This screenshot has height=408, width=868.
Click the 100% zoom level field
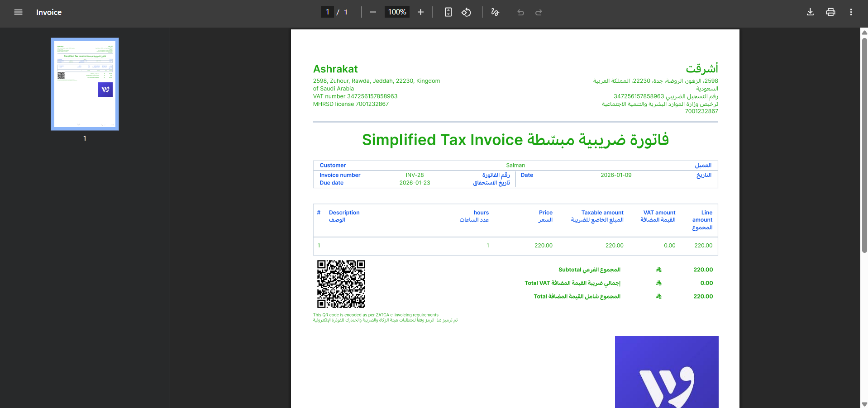click(397, 12)
